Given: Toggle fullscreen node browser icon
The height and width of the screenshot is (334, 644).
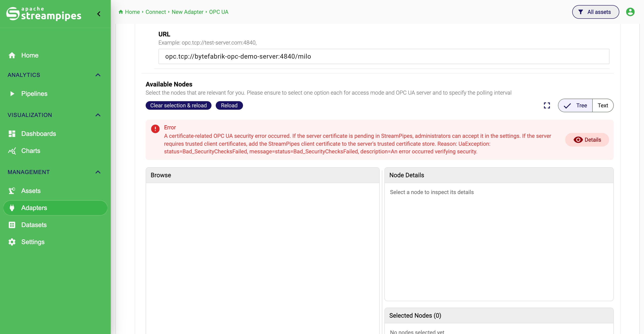Looking at the screenshot, I should (x=547, y=105).
